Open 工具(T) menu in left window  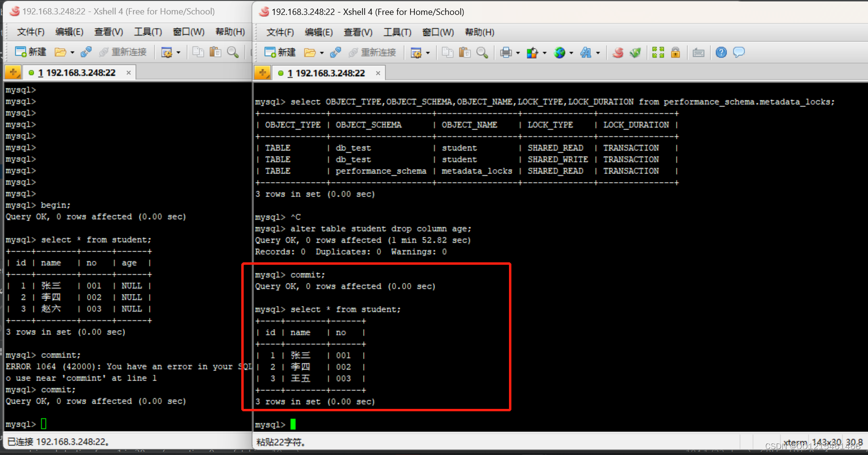pyautogui.click(x=148, y=32)
